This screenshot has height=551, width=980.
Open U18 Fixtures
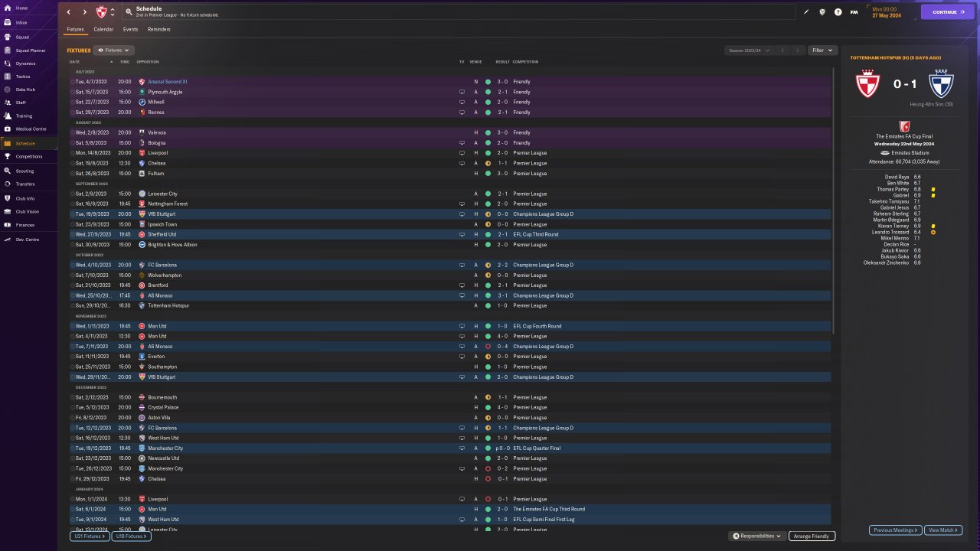click(132, 536)
